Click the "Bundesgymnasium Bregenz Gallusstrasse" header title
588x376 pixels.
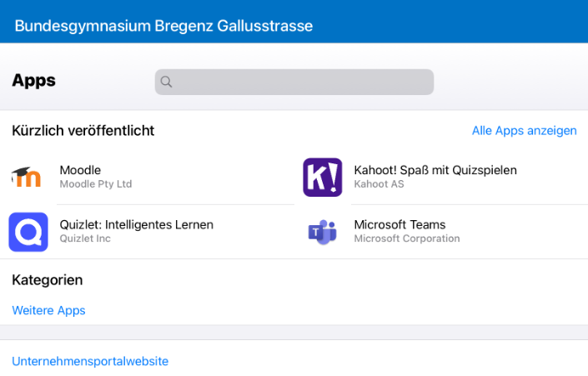163,26
